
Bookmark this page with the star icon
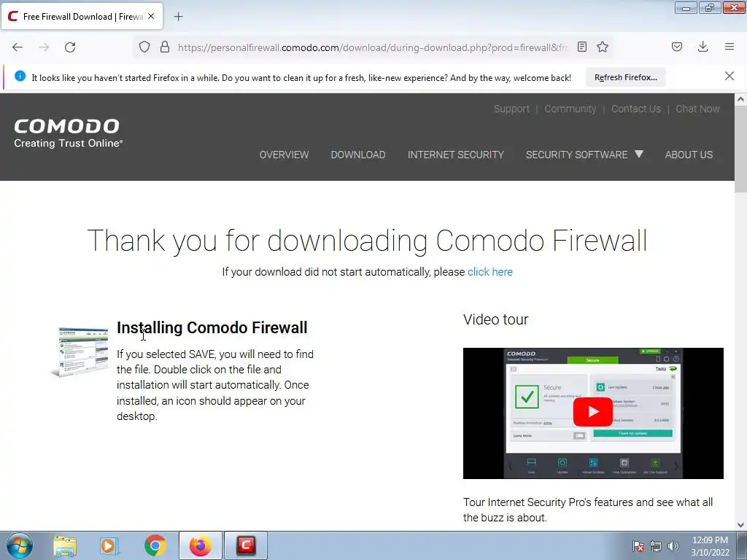(602, 47)
